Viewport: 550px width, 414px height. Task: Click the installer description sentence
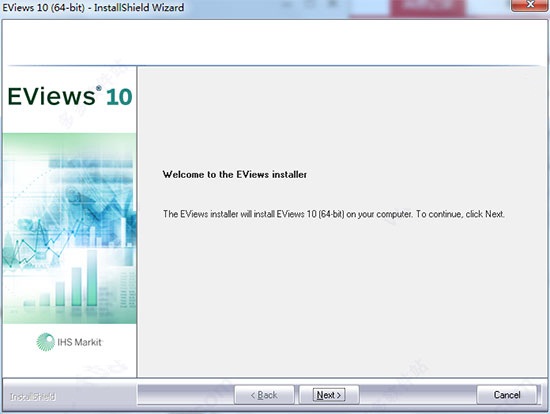(x=334, y=214)
